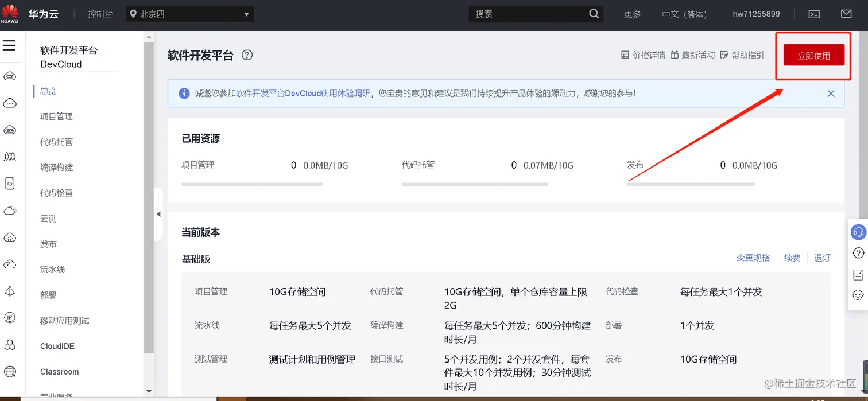868x401 pixels.
Task: Open the hamburger service list menu
Action: 9,45
